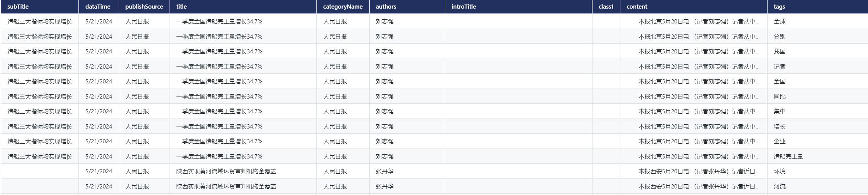Click the publishSource column header
This screenshot has width=868, height=195.
click(x=144, y=7)
